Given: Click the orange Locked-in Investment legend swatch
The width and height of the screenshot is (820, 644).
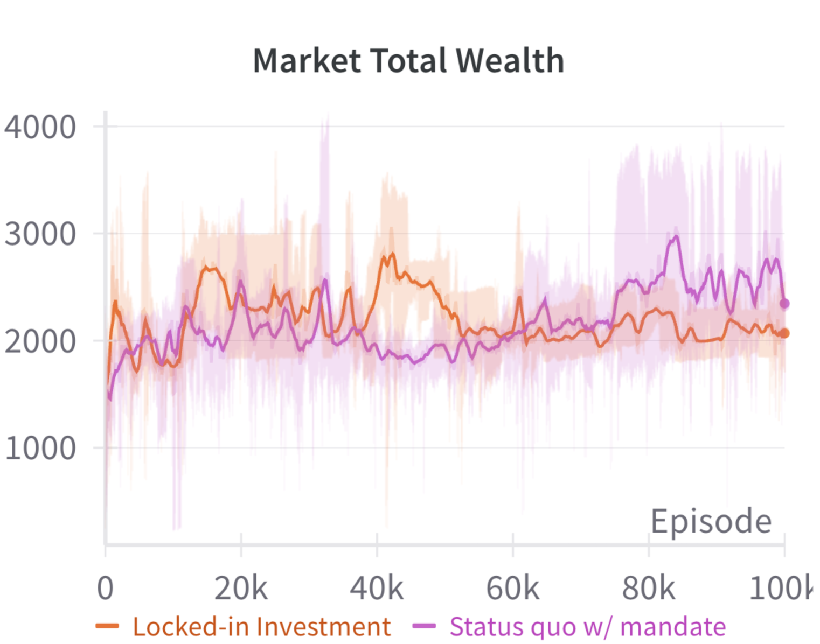Looking at the screenshot, I should [107, 626].
